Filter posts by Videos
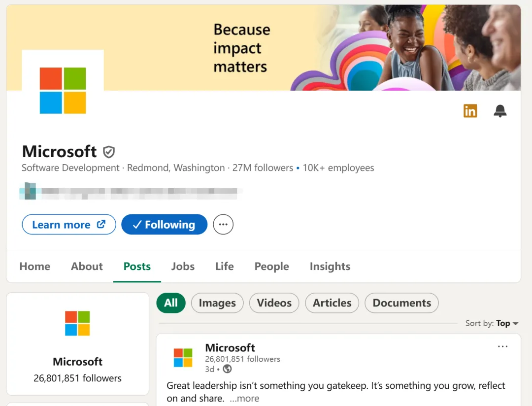532x406 pixels. pos(274,303)
